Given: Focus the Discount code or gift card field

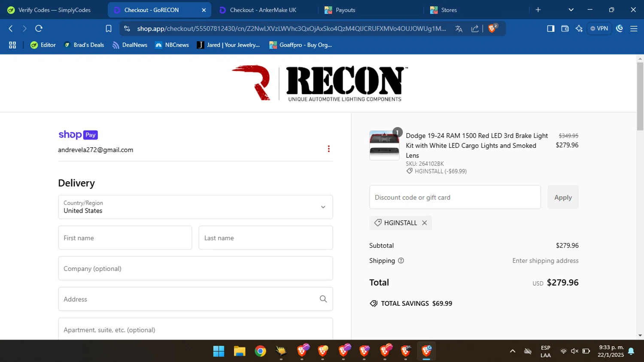Looking at the screenshot, I should point(455,197).
